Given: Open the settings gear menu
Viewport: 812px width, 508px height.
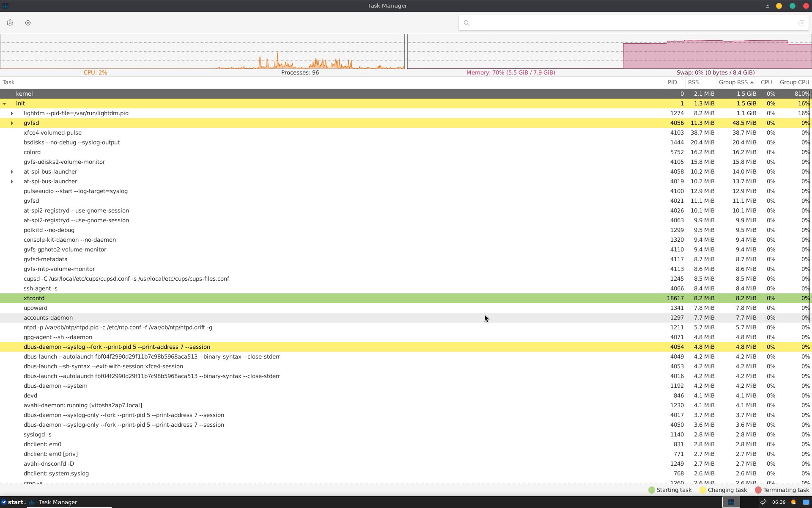Looking at the screenshot, I should [10, 23].
